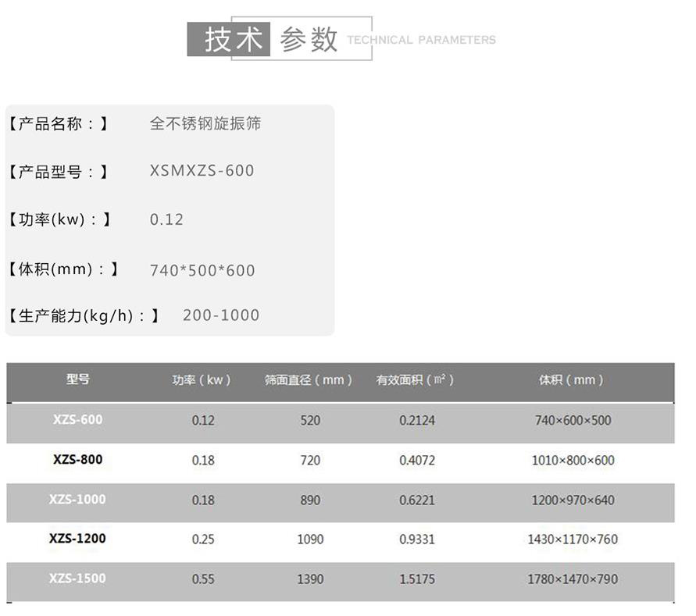Click the volume value 1780×1470×790

point(571,579)
